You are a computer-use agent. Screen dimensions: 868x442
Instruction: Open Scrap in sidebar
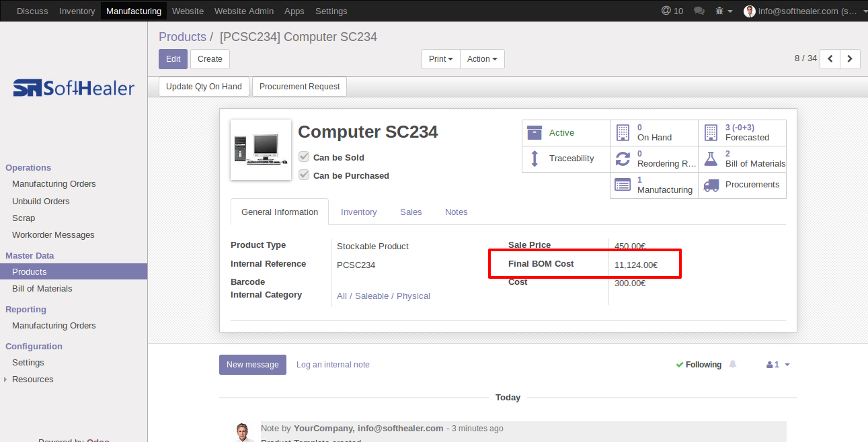coord(24,218)
